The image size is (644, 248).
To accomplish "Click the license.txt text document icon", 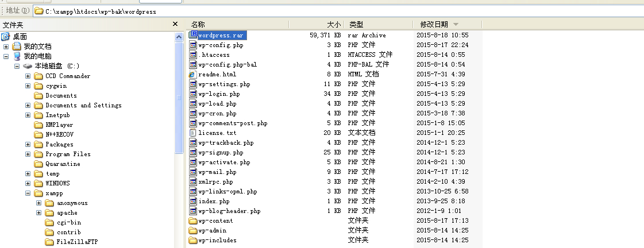I will click(x=194, y=133).
